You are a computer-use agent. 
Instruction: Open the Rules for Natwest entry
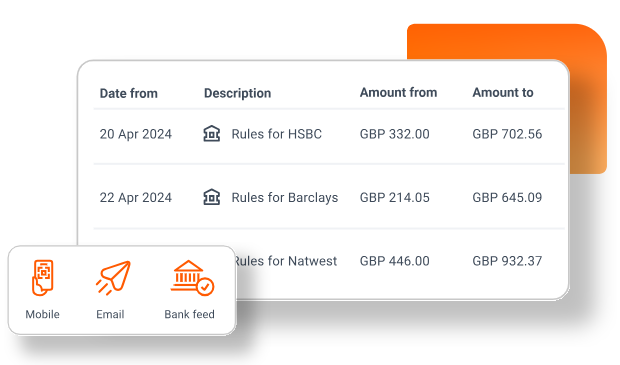286,261
